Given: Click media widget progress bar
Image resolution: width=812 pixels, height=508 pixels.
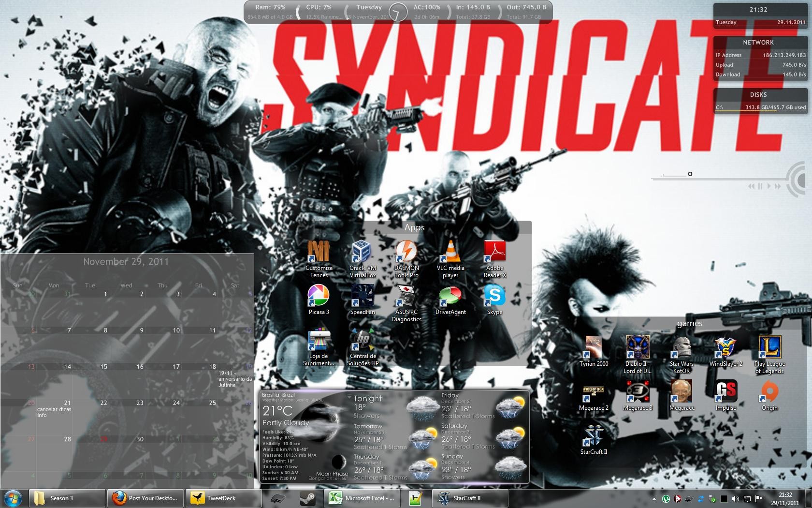Looking at the screenshot, I should (x=720, y=179).
